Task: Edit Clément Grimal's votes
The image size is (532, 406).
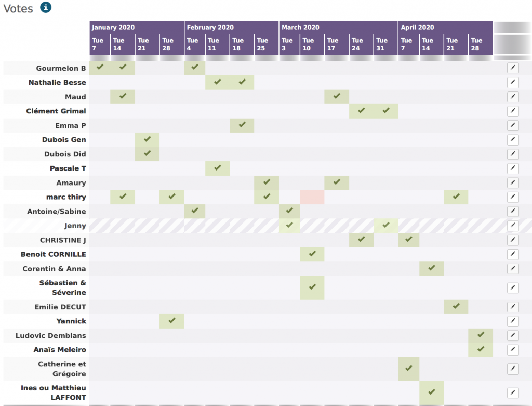Action: [x=513, y=111]
